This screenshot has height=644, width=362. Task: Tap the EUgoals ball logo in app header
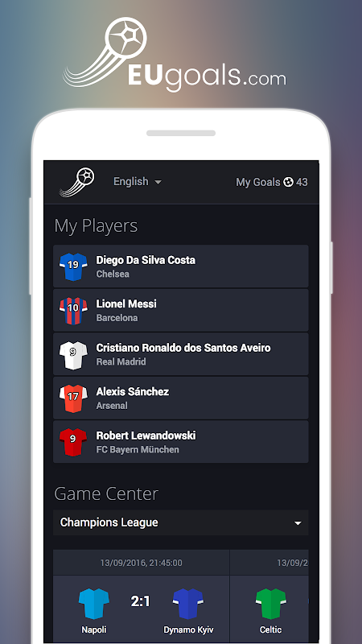pyautogui.click(x=77, y=182)
